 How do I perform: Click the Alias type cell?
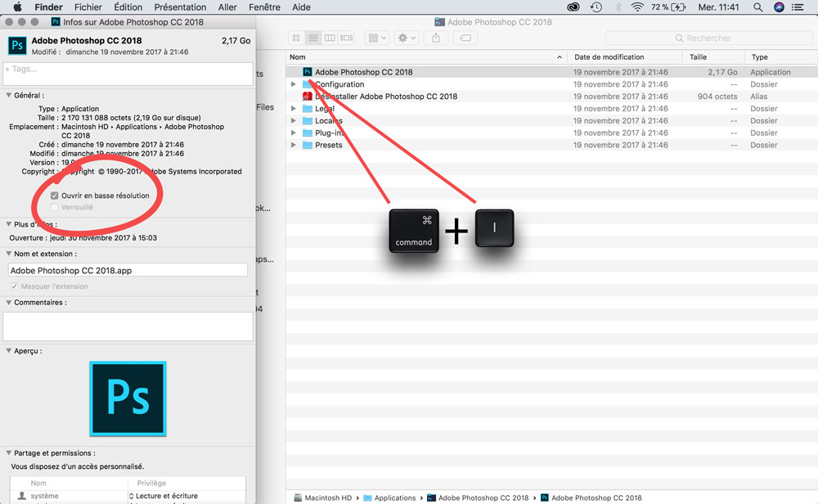758,97
